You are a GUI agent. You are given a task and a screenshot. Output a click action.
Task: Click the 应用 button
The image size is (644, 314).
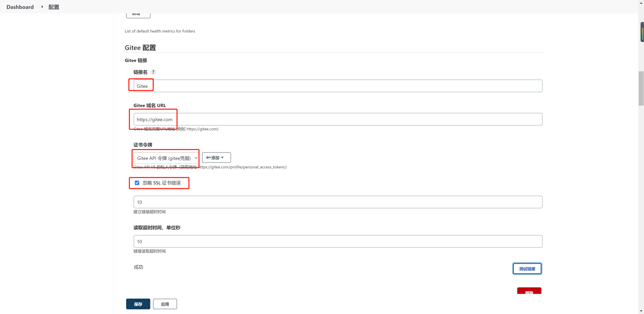(x=165, y=304)
